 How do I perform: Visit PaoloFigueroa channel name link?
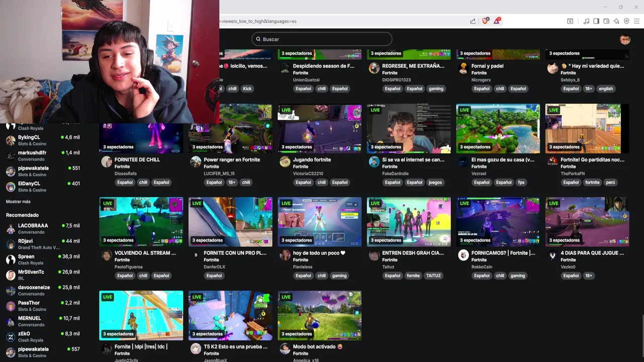(x=128, y=267)
